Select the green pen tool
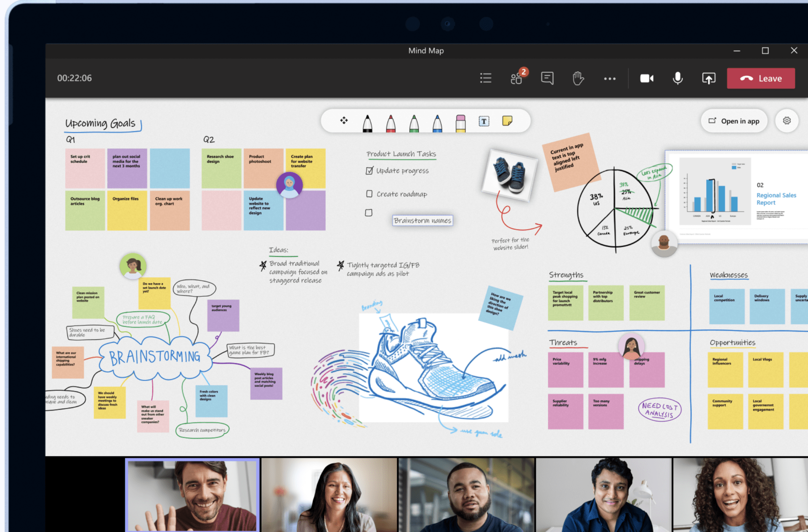The image size is (808, 532). [x=414, y=122]
